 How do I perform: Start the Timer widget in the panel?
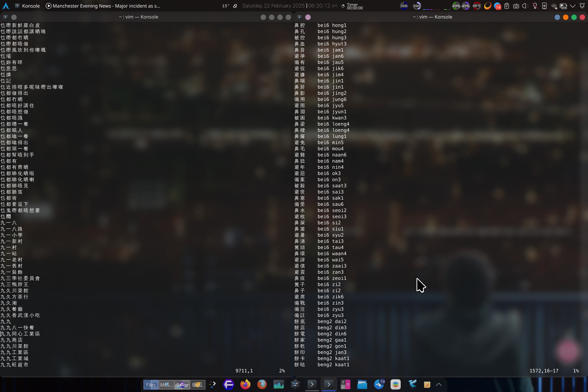click(x=352, y=6)
